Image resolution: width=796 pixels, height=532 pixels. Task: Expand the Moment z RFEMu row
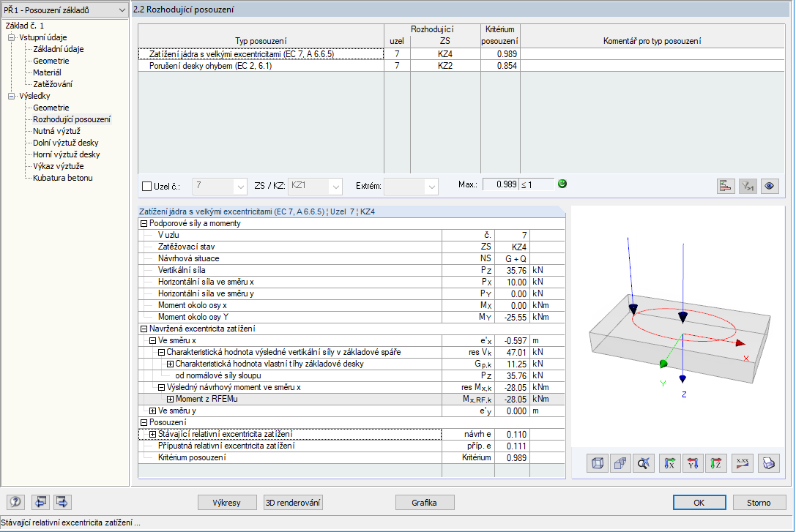(x=170, y=399)
